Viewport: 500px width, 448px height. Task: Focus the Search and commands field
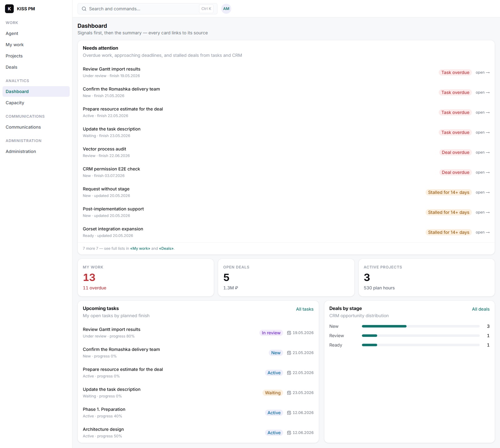147,9
